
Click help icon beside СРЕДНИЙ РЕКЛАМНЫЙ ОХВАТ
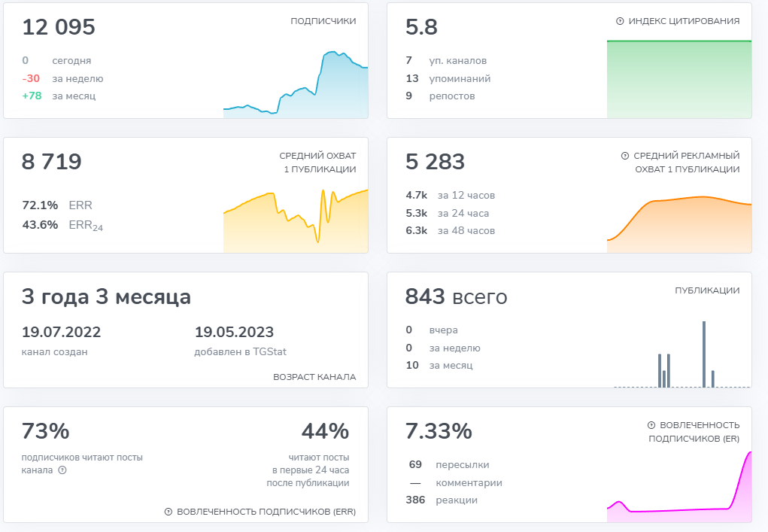[624, 156]
